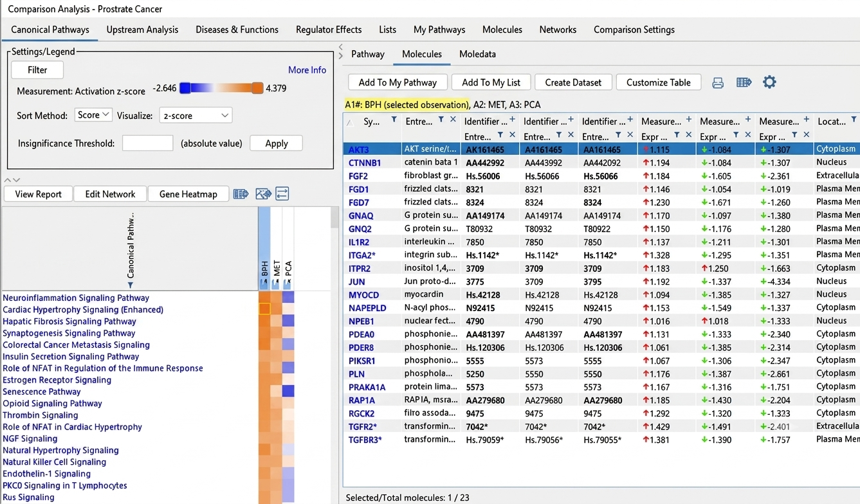This screenshot has height=504, width=860.
Task: Open the Neuroinflammation Signaling Pathway link
Action: coord(76,298)
